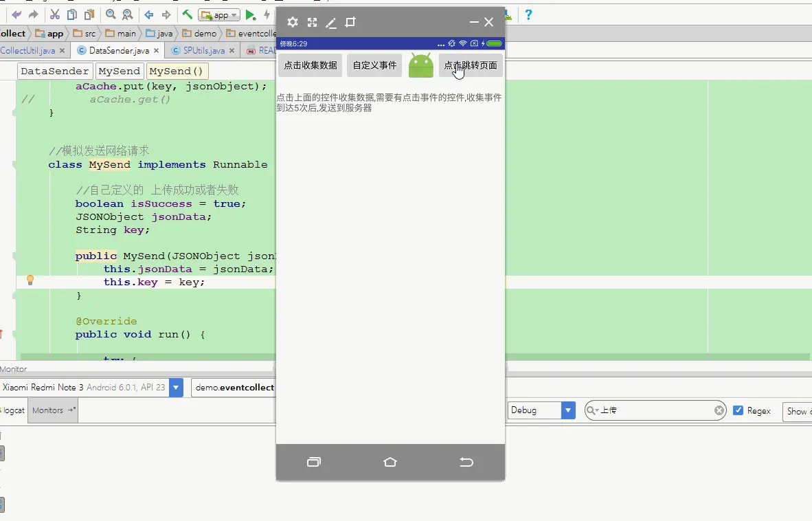Click the lightning Apply Changes icon
The image size is (812, 521).
coord(267,15)
